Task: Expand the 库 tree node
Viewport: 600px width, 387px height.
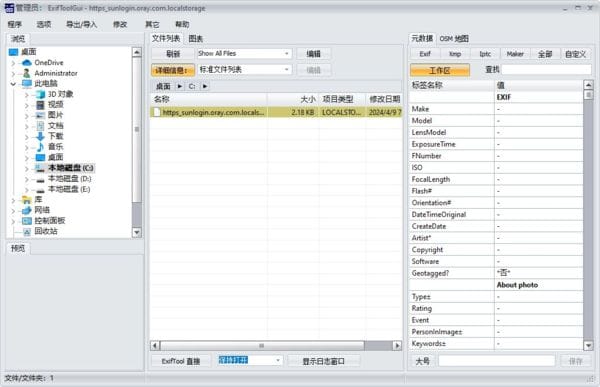Action: pos(13,200)
